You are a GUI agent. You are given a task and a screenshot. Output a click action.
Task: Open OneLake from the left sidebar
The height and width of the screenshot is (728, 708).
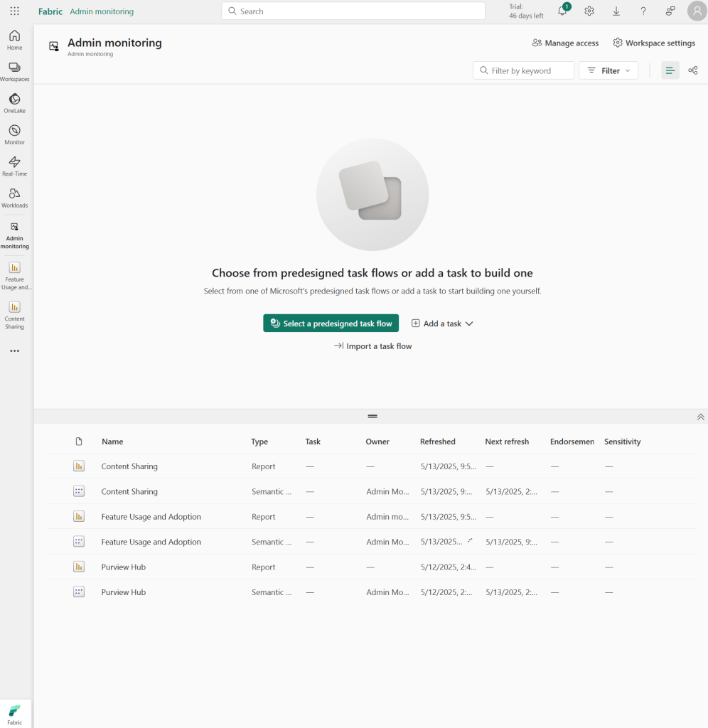[x=14, y=102]
